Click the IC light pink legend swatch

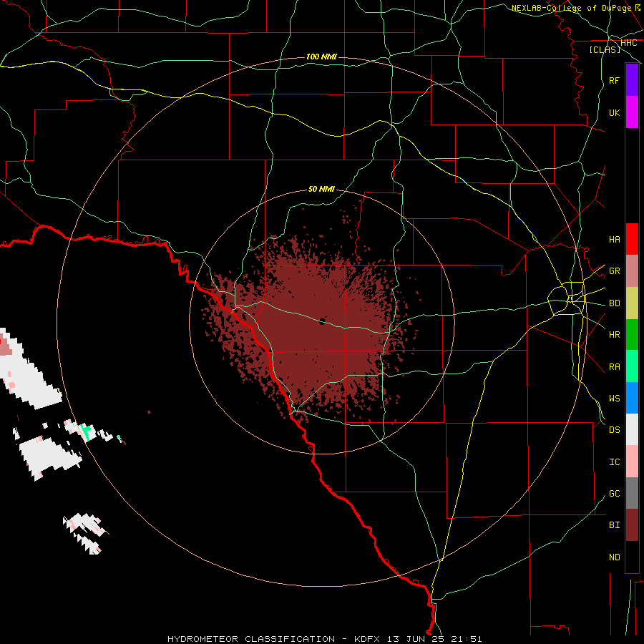[632, 462]
